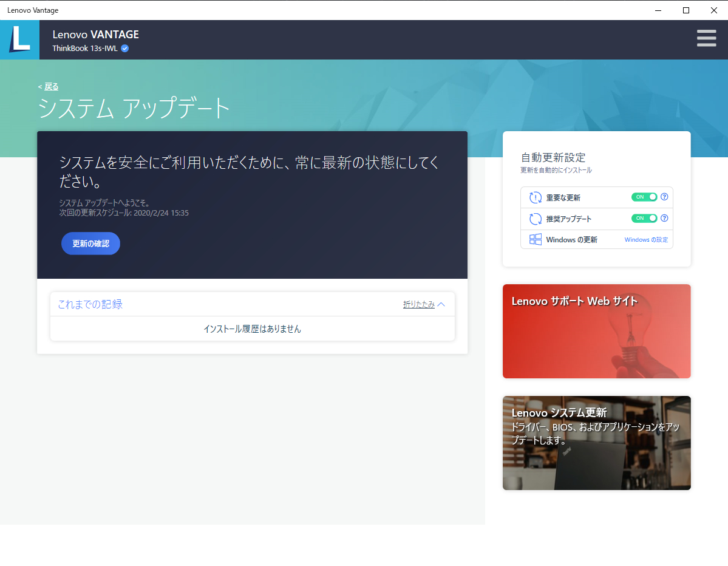728x566 pixels.
Task: Click 更新の確認 button
Action: coord(90,244)
